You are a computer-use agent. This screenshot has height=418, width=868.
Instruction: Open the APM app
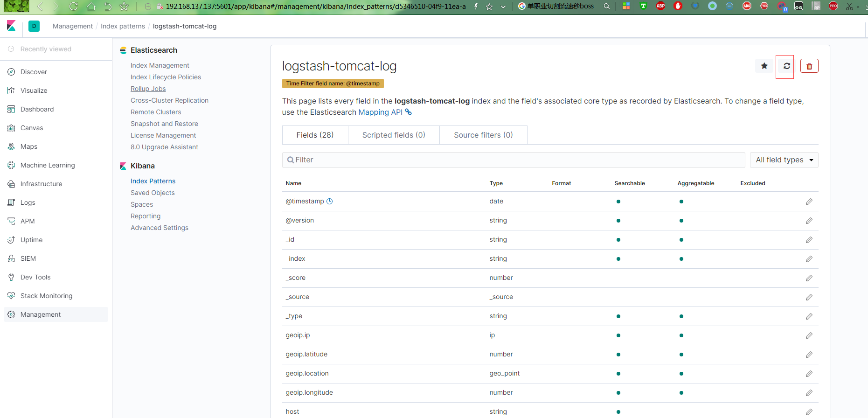28,221
